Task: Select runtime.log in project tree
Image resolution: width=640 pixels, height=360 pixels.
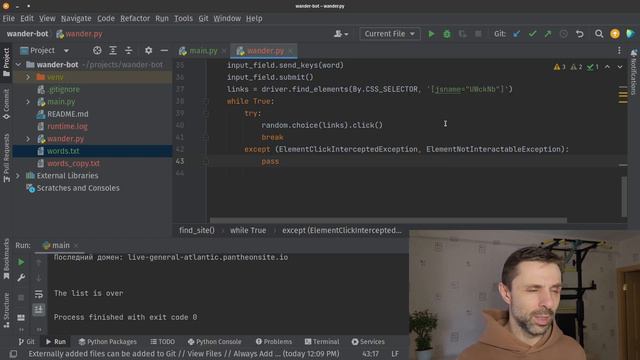Action: (x=67, y=127)
